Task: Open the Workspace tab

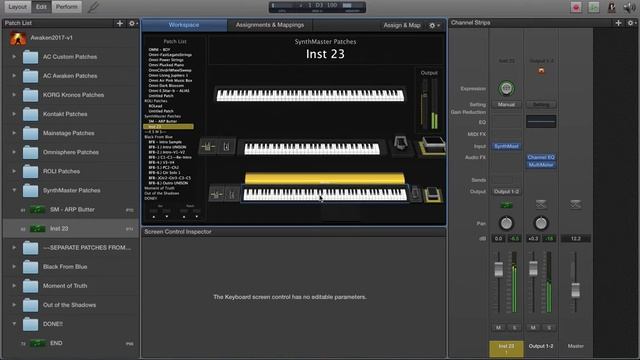Action: click(x=184, y=25)
